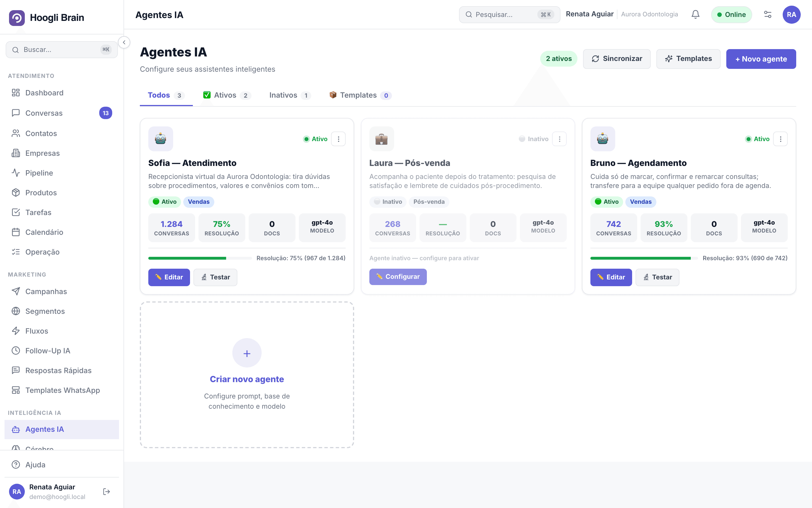Open Conversas in the sidebar
812x508 pixels.
[x=62, y=113]
